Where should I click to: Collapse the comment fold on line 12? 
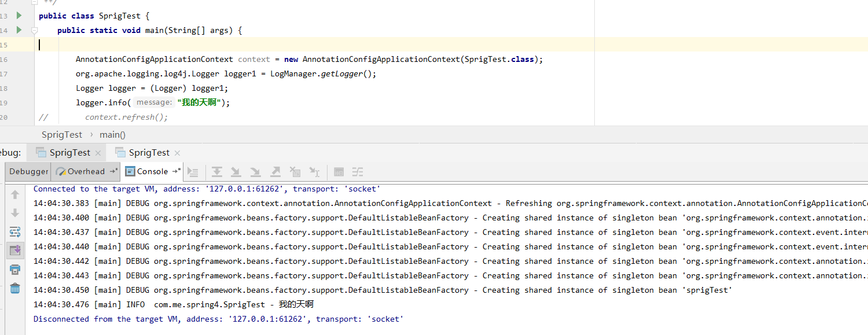(x=34, y=2)
